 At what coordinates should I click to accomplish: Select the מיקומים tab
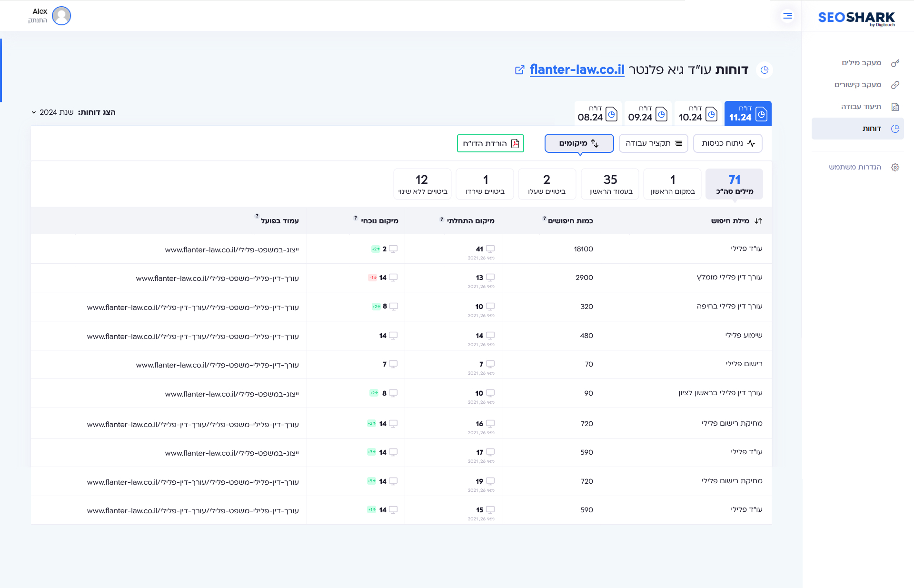coord(579,143)
